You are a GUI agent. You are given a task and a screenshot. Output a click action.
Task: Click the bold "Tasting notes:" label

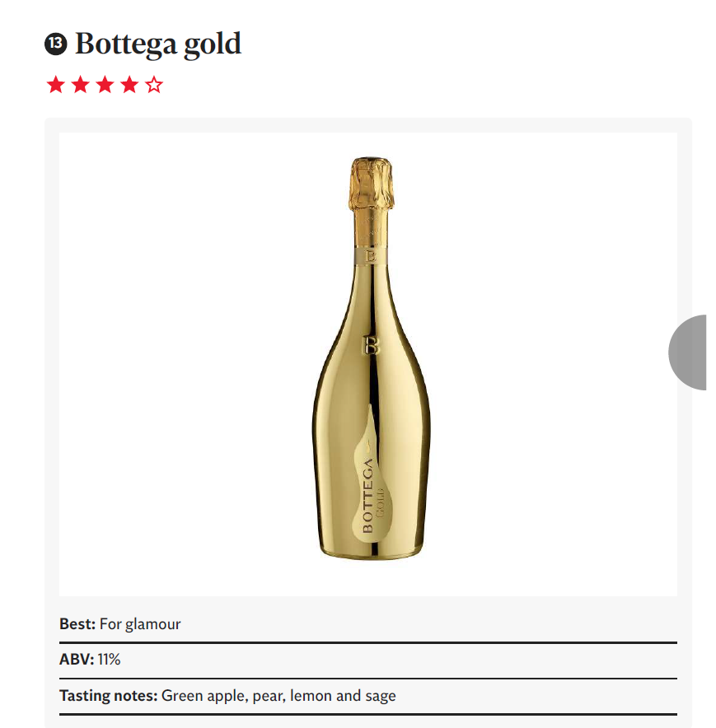pos(108,696)
